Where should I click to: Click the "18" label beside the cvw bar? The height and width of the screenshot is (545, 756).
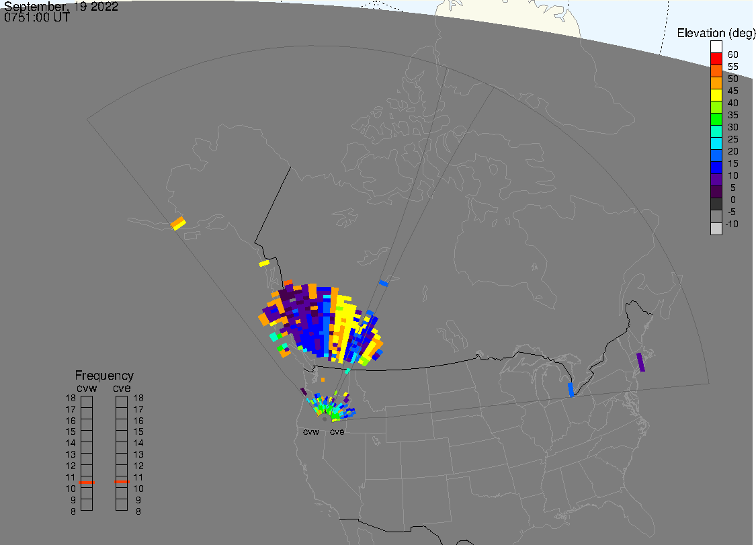tap(71, 399)
